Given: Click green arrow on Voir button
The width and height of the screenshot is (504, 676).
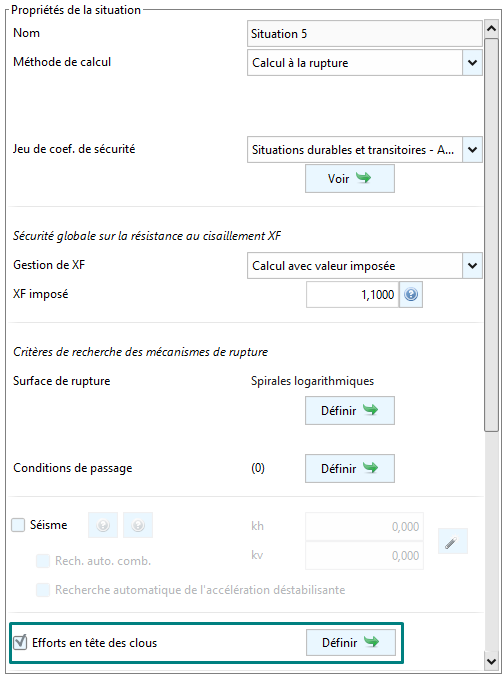Looking at the screenshot, I should point(363,178).
